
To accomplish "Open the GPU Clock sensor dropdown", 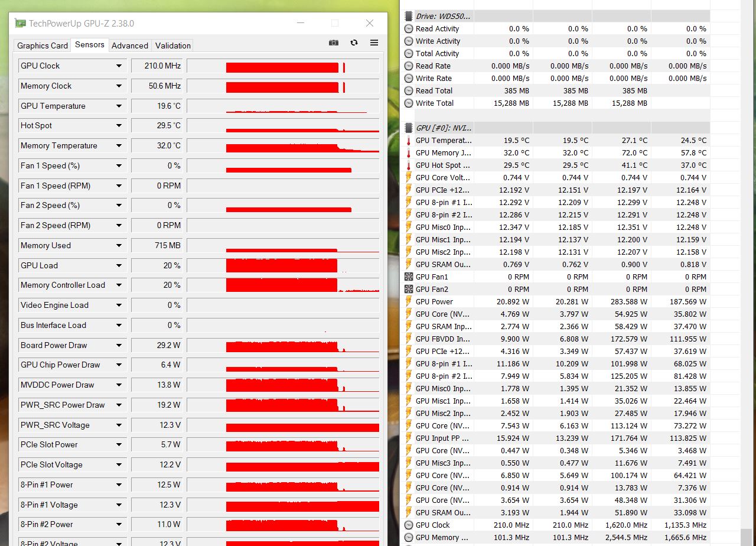I will [x=119, y=66].
